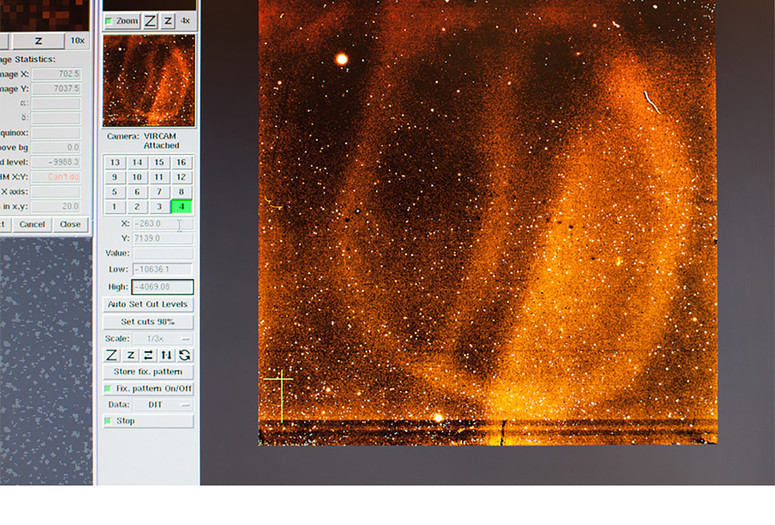This screenshot has height=525, width=775.
Task: Select detector 8 in the grid
Action: tap(181, 192)
